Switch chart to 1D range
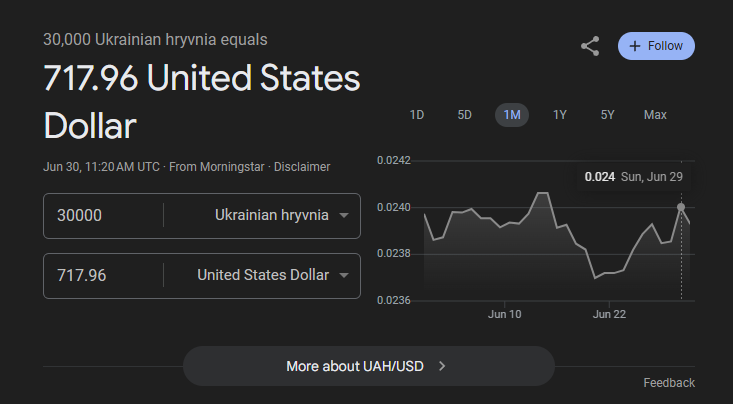 click(x=417, y=115)
